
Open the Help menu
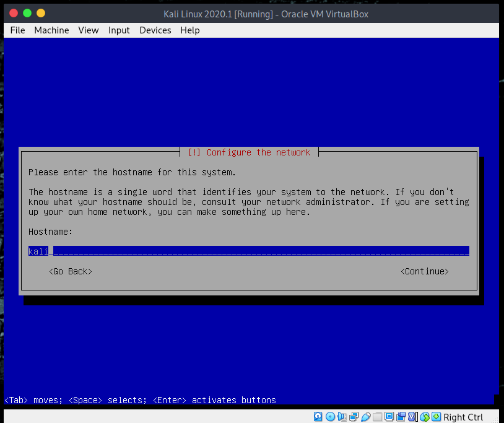point(190,30)
